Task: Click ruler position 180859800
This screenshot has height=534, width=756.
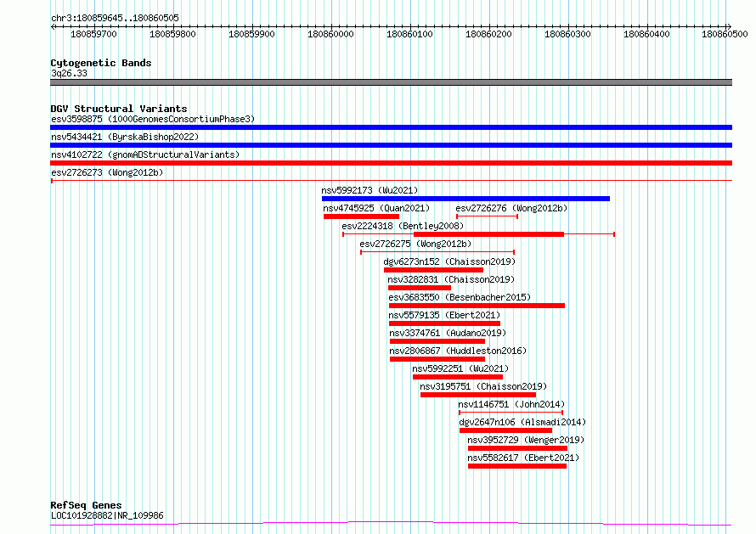Action: coord(172,34)
